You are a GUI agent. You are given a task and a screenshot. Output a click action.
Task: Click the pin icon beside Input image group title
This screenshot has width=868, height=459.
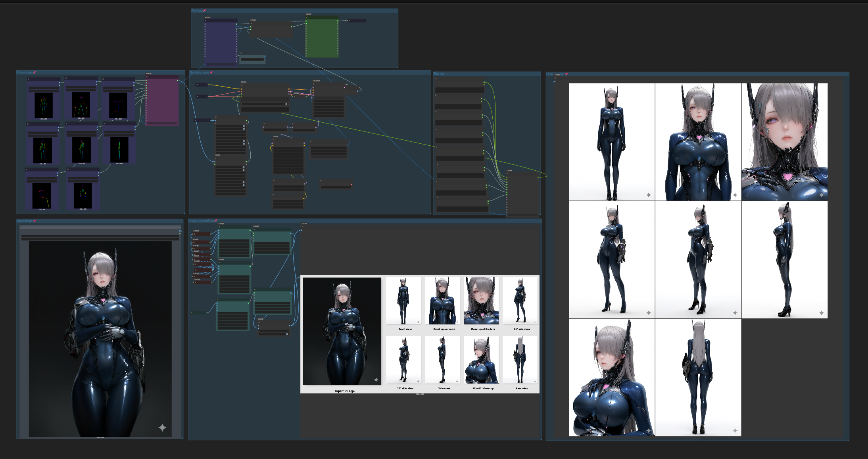(35, 221)
